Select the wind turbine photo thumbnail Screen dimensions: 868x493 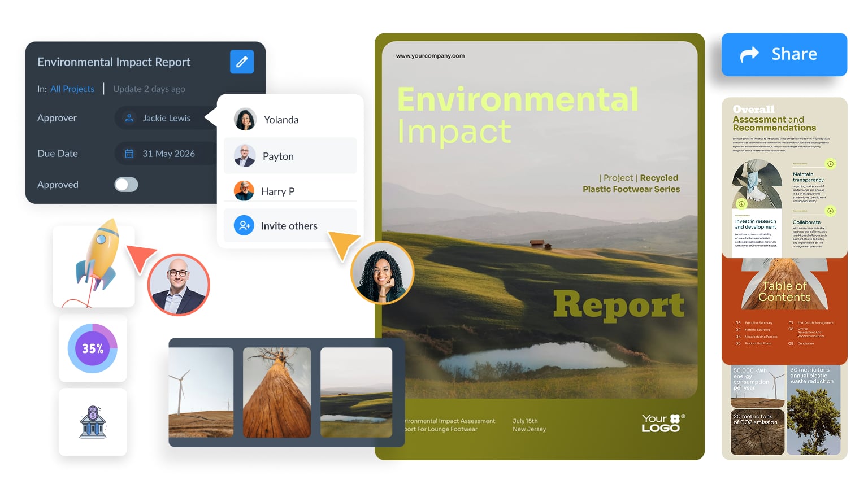pyautogui.click(x=201, y=392)
